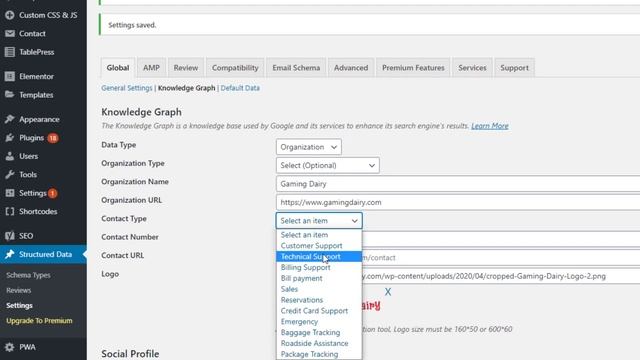Open Reviews submenu item
This screenshot has width=640, height=360.
pos(18,290)
